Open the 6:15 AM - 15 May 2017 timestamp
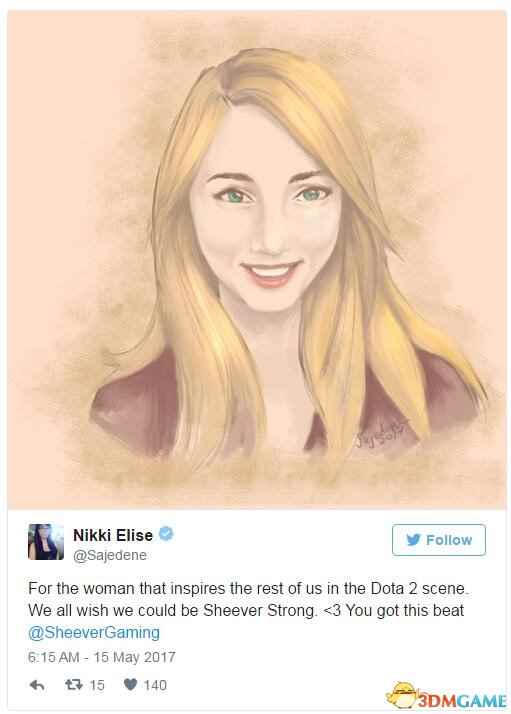511x714 pixels. click(102, 657)
